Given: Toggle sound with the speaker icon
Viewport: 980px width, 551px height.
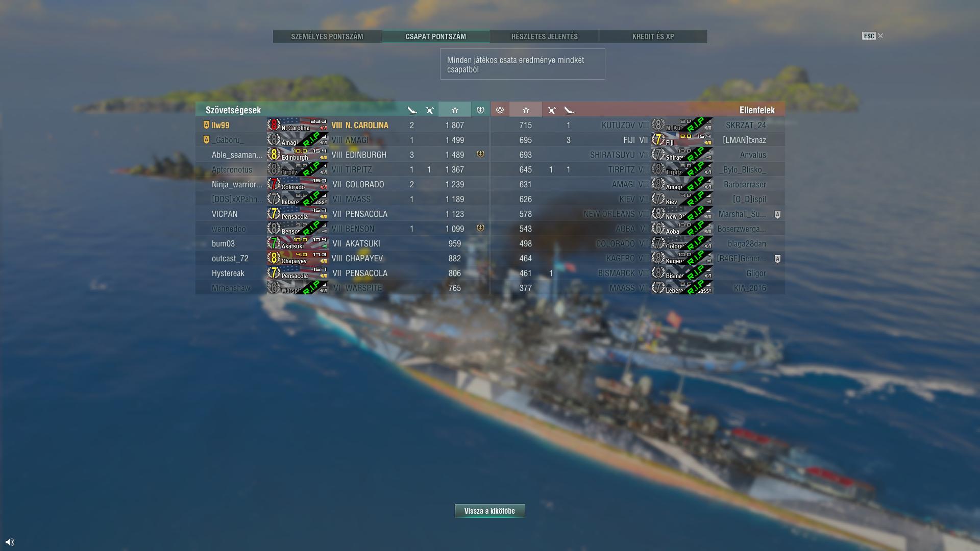Looking at the screenshot, I should coord(10,542).
